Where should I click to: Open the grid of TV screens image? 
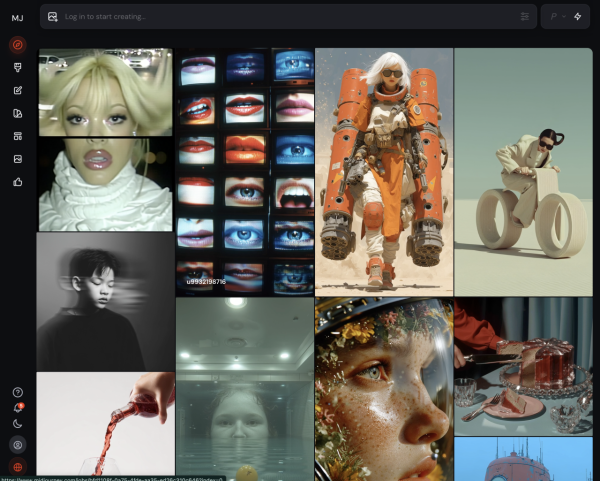click(x=244, y=172)
